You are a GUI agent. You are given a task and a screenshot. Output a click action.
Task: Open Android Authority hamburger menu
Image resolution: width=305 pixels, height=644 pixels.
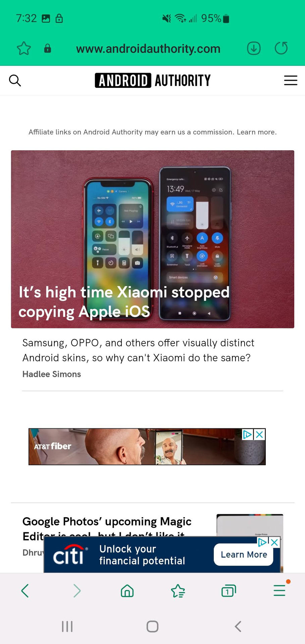(291, 80)
